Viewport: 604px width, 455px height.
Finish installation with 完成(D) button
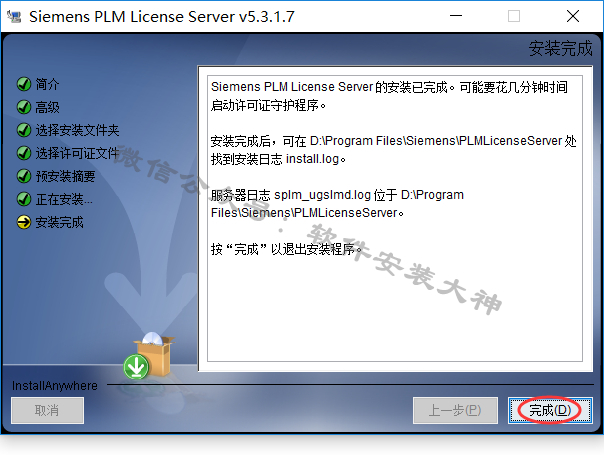[x=550, y=410]
